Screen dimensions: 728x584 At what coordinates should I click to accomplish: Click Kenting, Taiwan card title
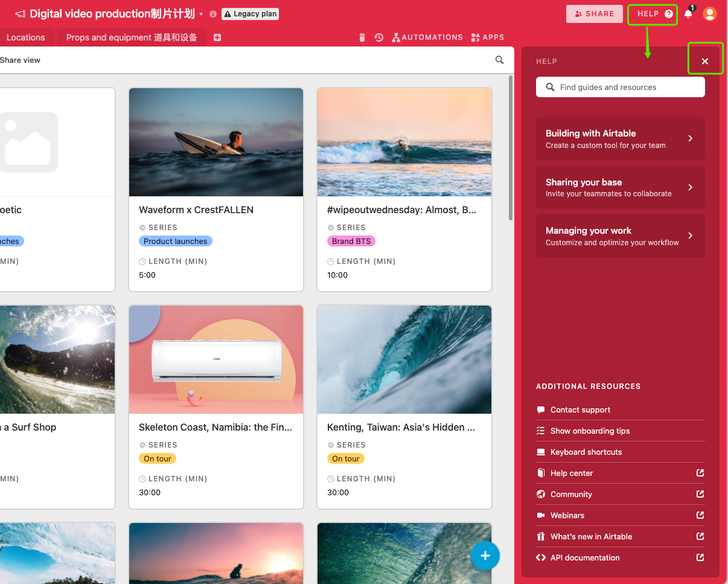point(401,427)
